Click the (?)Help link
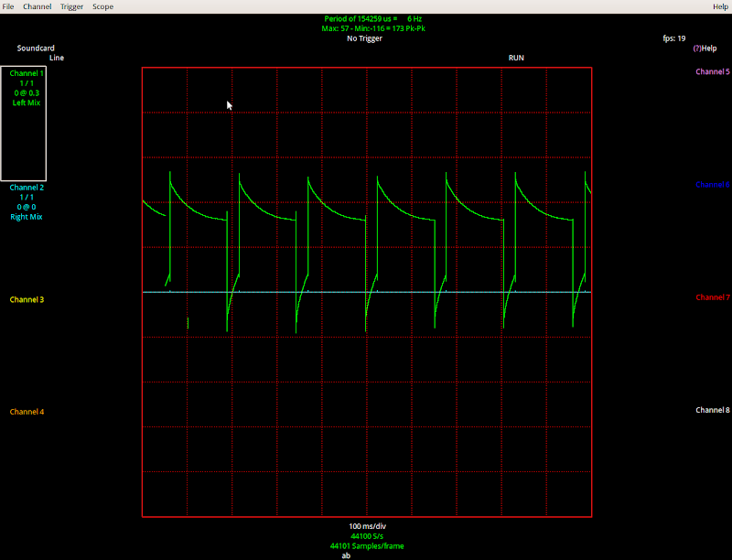Image resolution: width=732 pixels, height=560 pixels. [705, 48]
